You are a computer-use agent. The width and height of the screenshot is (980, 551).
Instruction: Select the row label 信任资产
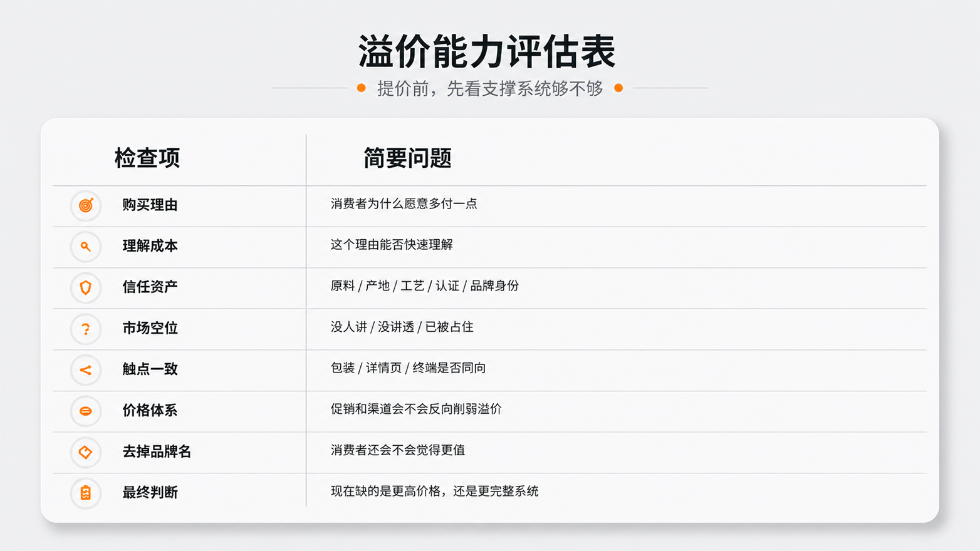click(150, 287)
